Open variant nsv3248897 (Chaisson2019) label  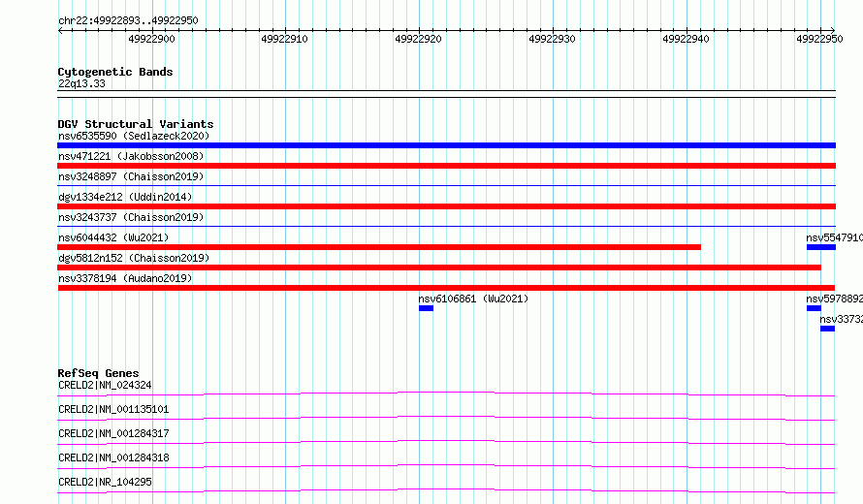(131, 176)
